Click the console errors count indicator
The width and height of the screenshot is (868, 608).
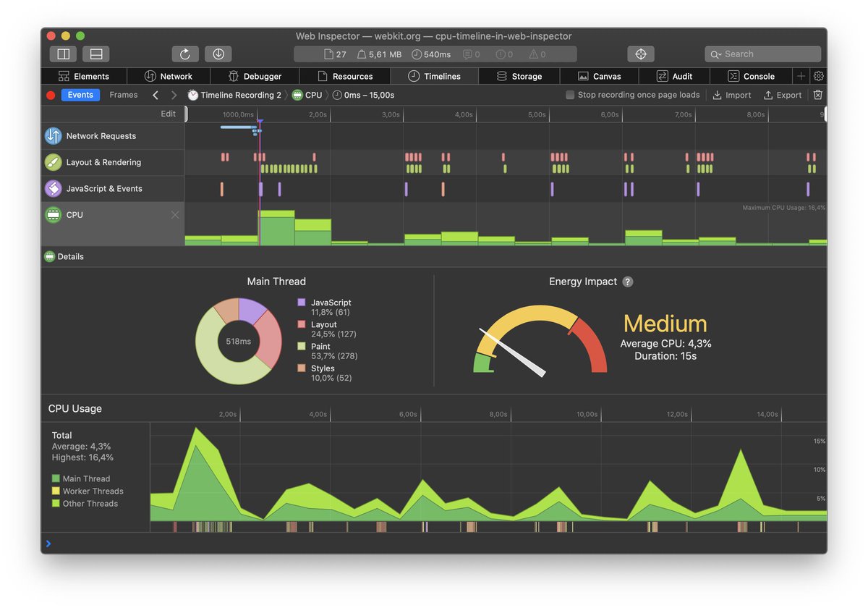[504, 54]
